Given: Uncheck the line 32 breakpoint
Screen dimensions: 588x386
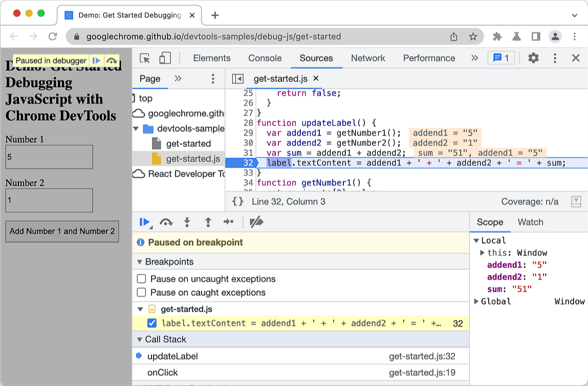Looking at the screenshot, I should pos(152,323).
